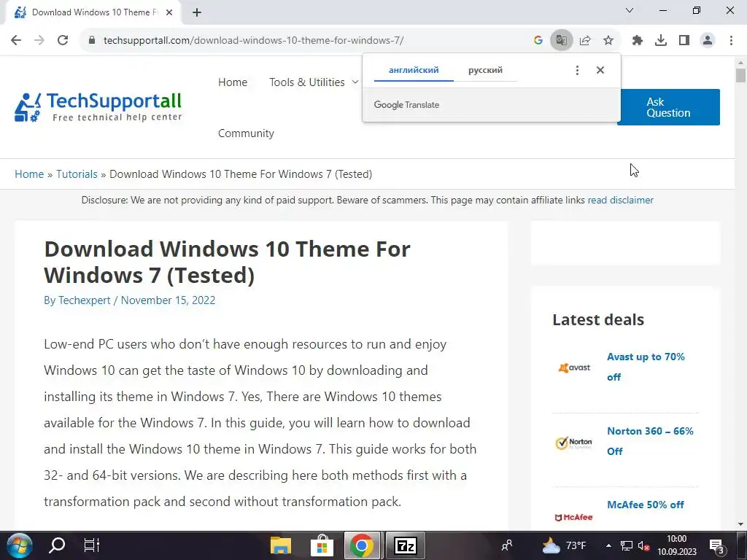This screenshot has height=560, width=747.
Task: Toggle Chrome side panel
Action: 684,41
